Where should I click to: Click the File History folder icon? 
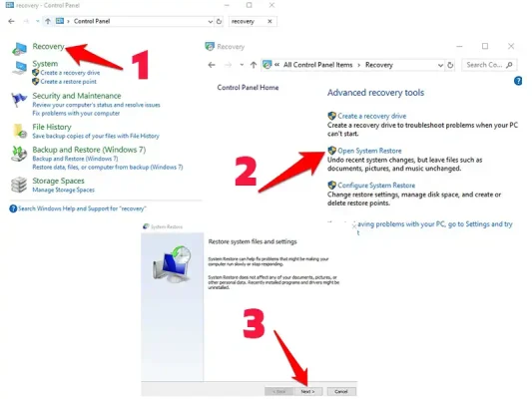20,132
